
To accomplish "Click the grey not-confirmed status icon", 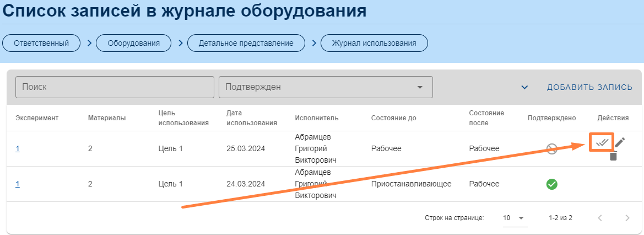I will 551,148.
